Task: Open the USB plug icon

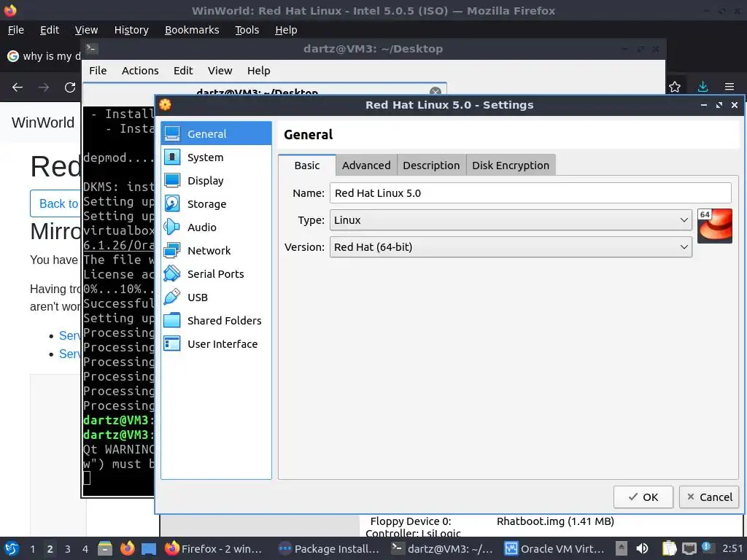Action: tap(172, 297)
